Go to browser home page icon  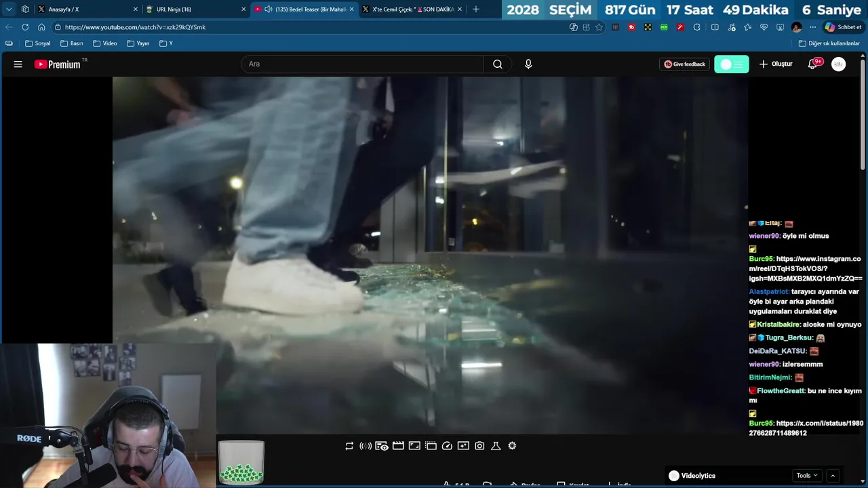(x=41, y=27)
